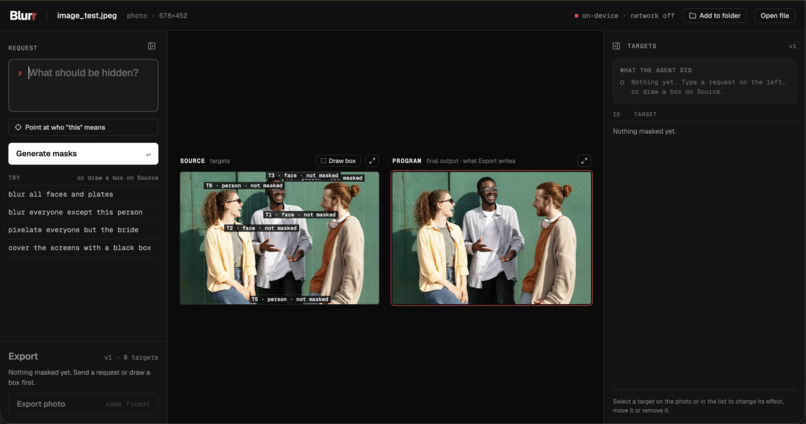Click or draw a box on Source hint
This screenshot has height=424, width=806.
point(118,178)
